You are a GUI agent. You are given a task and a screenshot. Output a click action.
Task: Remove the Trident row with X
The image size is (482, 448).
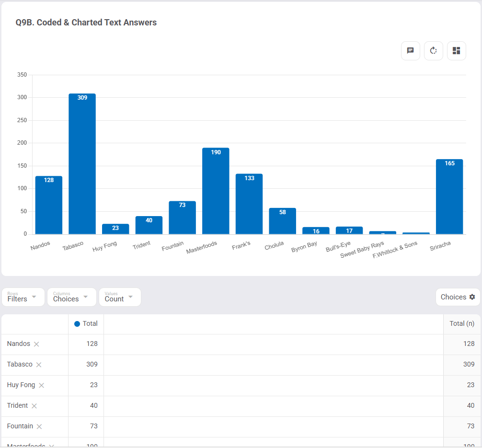click(34, 406)
